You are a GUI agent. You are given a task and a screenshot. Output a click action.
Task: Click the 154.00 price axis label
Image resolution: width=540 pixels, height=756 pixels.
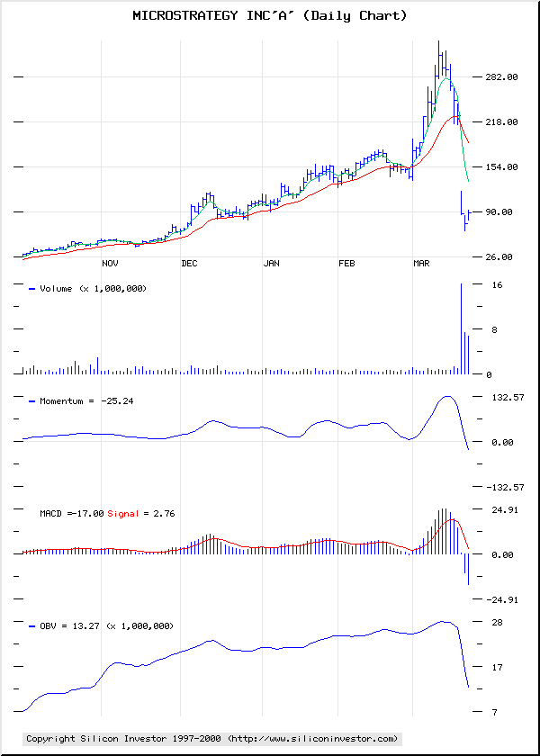pos(502,166)
